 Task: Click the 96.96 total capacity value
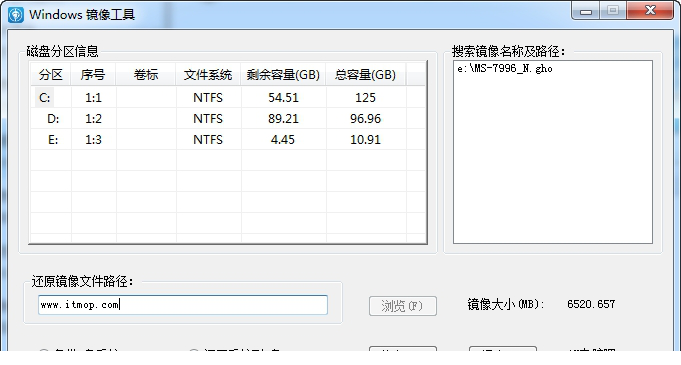click(x=365, y=119)
